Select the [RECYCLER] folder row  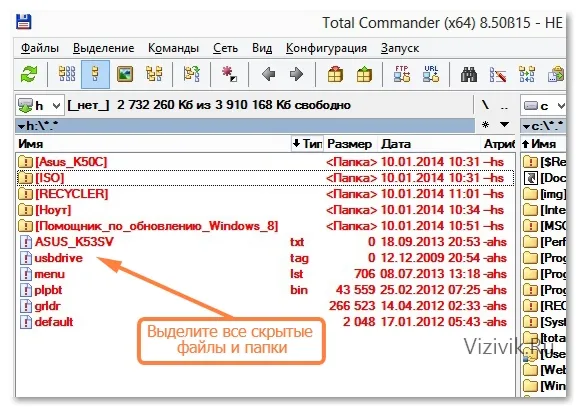[x=265, y=194]
